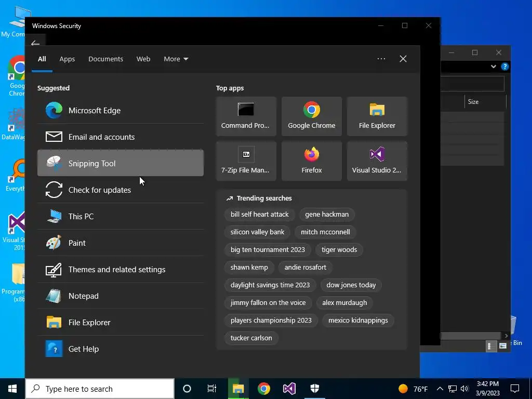Open Microsoft Edge from Suggested list
Image resolution: width=532 pixels, height=399 pixels.
(x=121, y=110)
